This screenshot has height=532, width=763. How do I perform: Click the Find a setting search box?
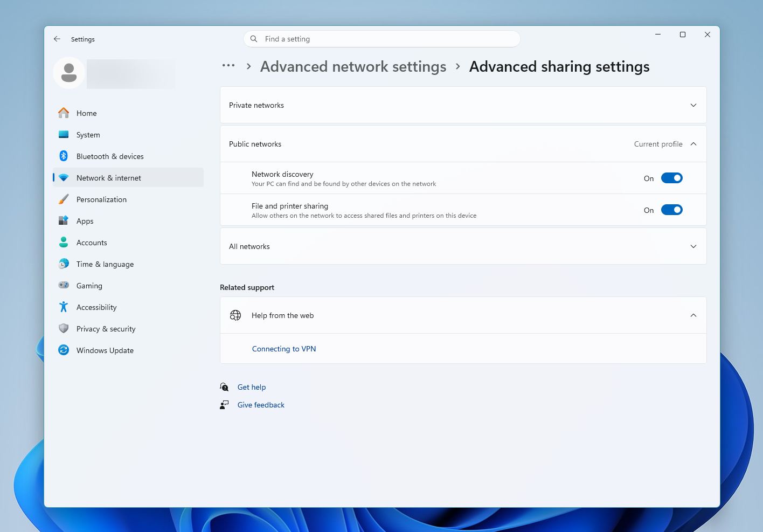pos(382,39)
